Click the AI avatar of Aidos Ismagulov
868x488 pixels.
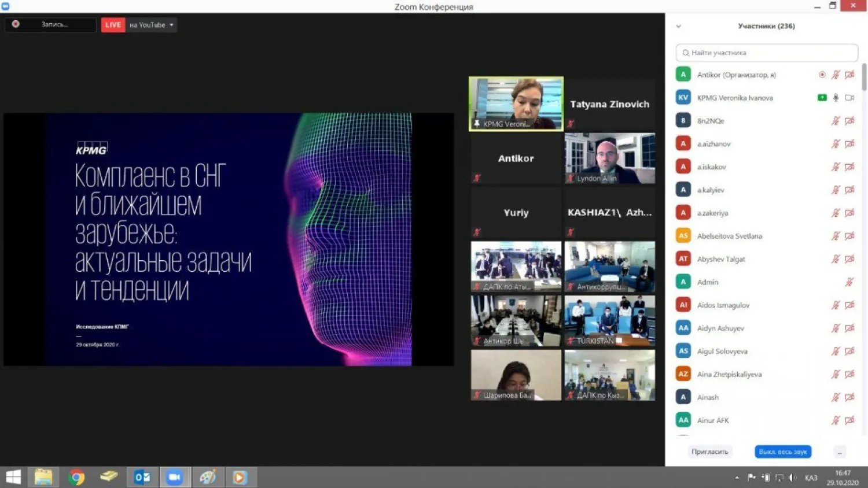[683, 305]
